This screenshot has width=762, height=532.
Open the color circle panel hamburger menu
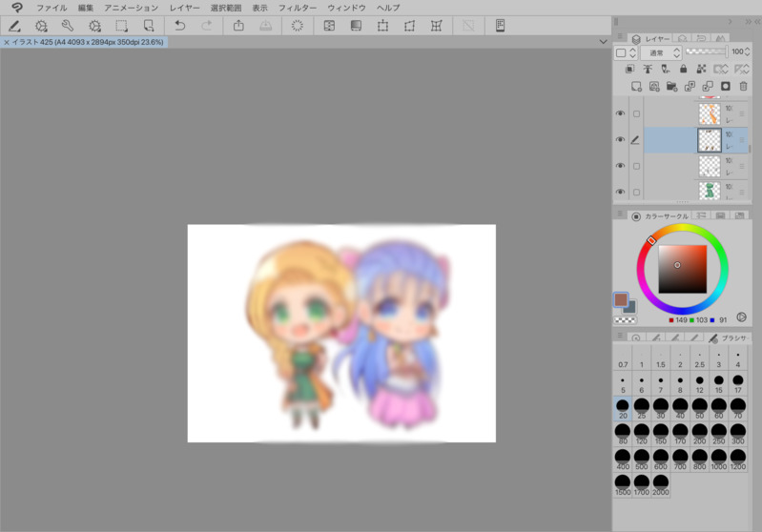620,214
